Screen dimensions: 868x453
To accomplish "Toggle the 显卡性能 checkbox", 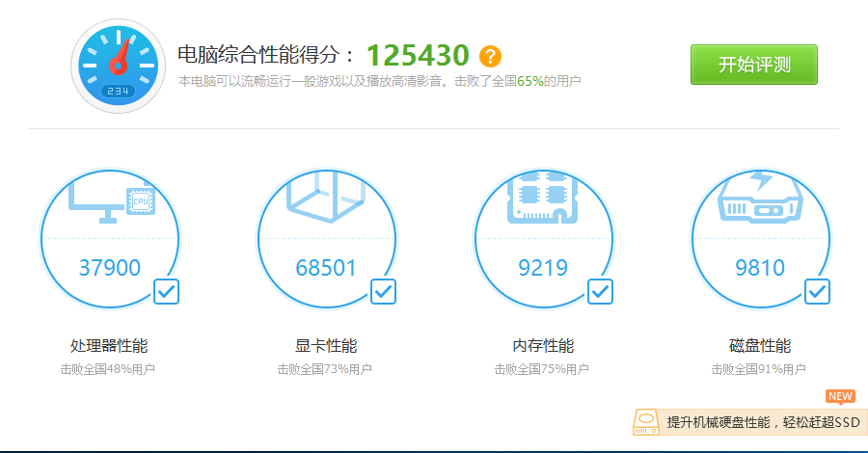I will [383, 291].
